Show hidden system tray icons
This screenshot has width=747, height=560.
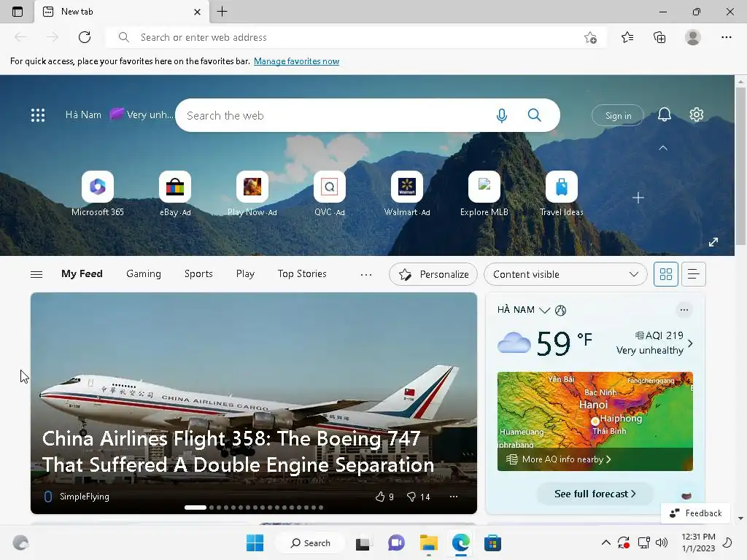click(605, 542)
